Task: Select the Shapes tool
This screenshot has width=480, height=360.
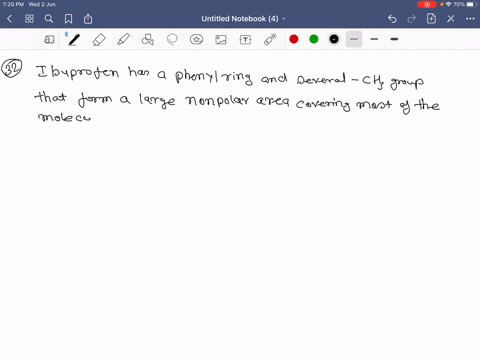Action: point(148,39)
